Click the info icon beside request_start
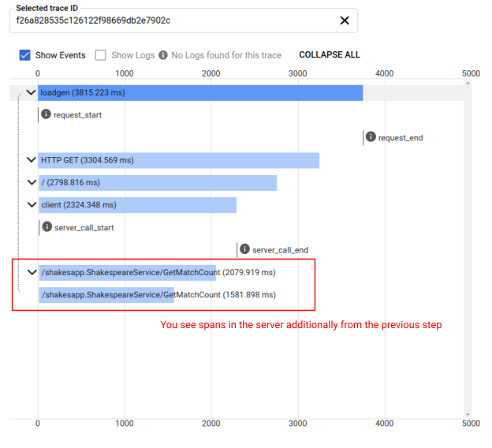492x448 pixels. tap(47, 114)
